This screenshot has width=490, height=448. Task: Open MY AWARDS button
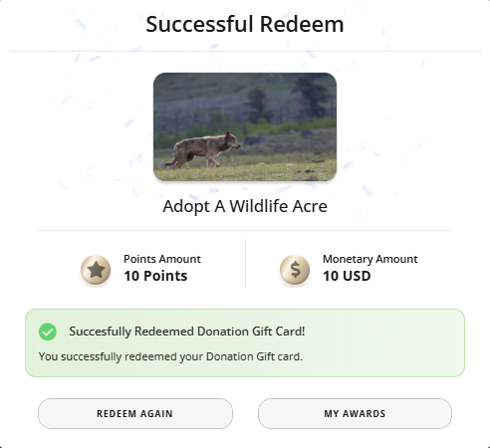(x=355, y=413)
